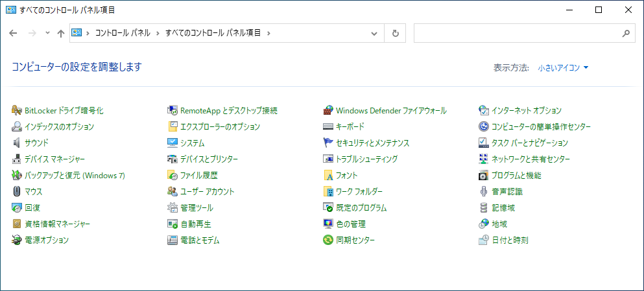Refresh the control panel view

pyautogui.click(x=395, y=33)
